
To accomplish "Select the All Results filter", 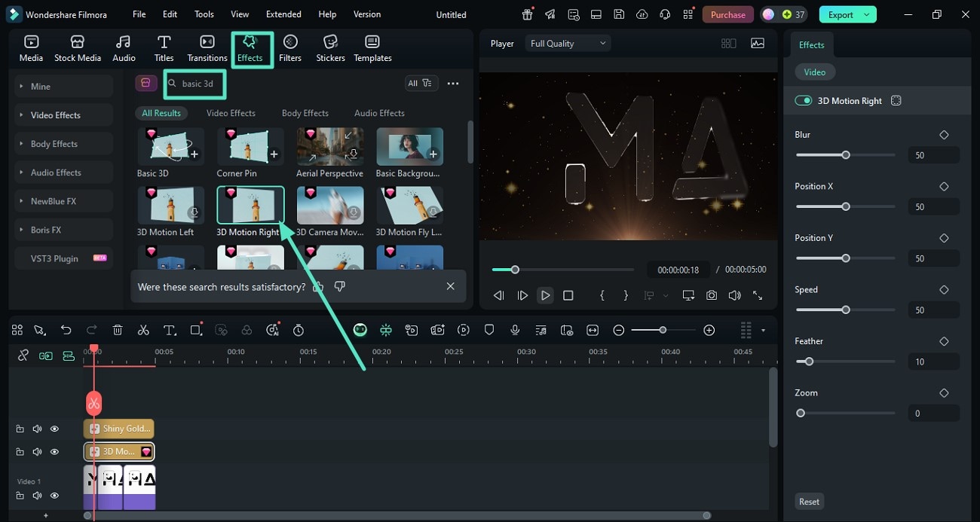I will coord(161,113).
